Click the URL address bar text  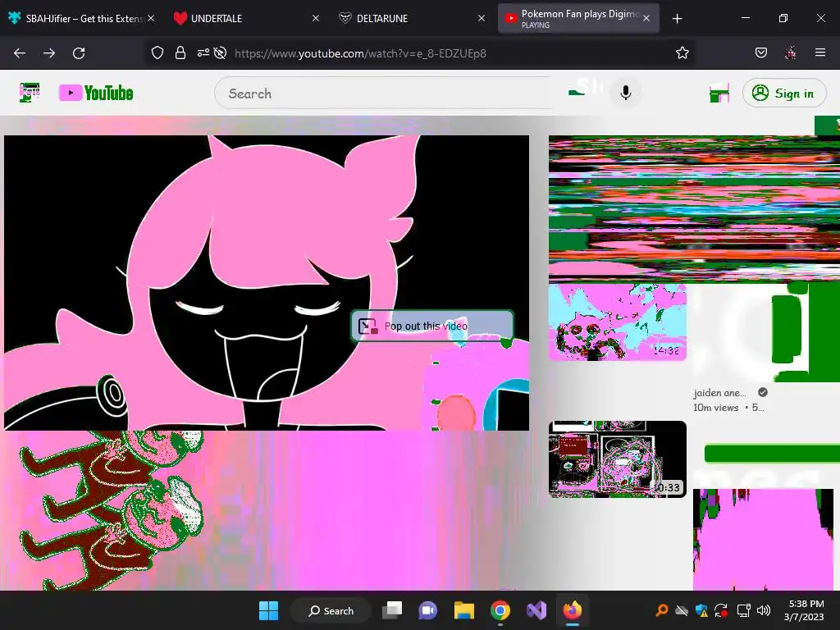(360, 53)
